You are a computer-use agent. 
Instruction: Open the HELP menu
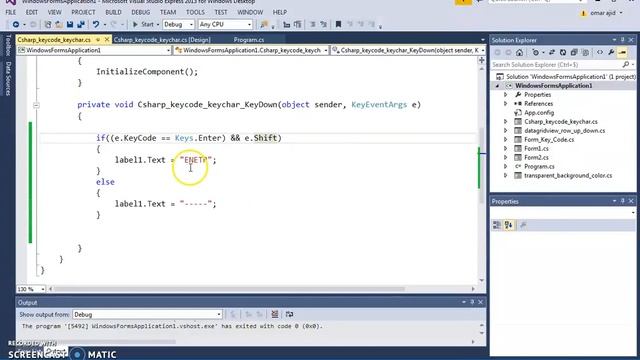[280, 12]
